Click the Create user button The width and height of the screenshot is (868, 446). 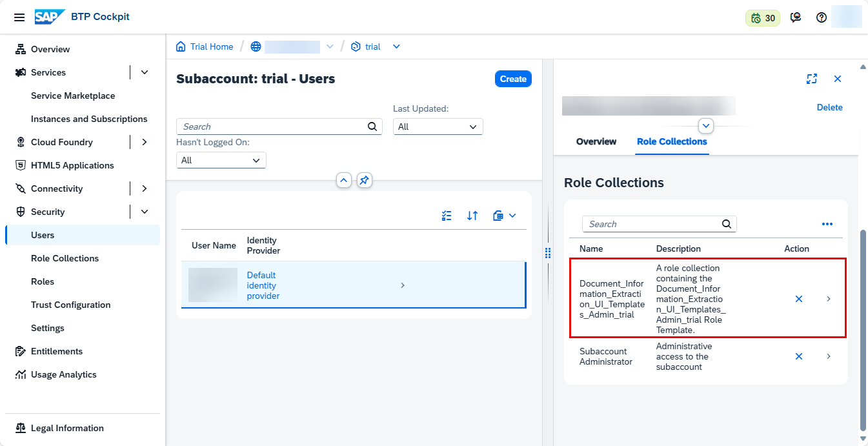coord(513,79)
